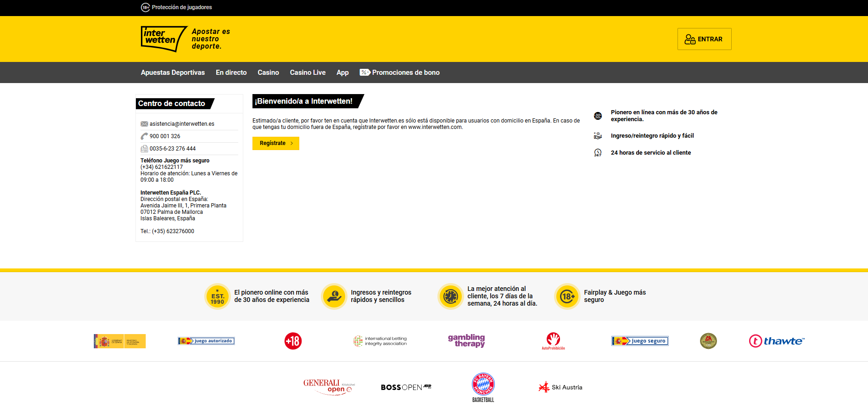Click Apostar es nuestro deporte slogan

click(x=211, y=39)
